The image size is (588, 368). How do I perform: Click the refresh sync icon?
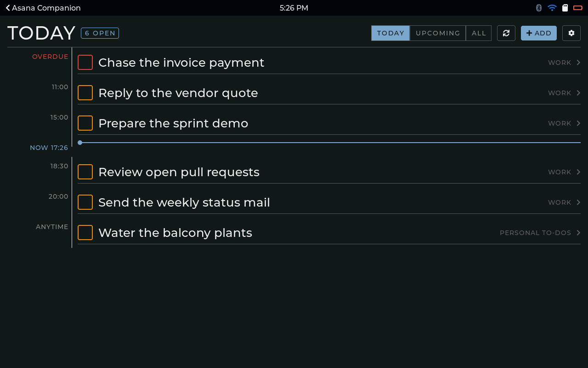(x=506, y=33)
